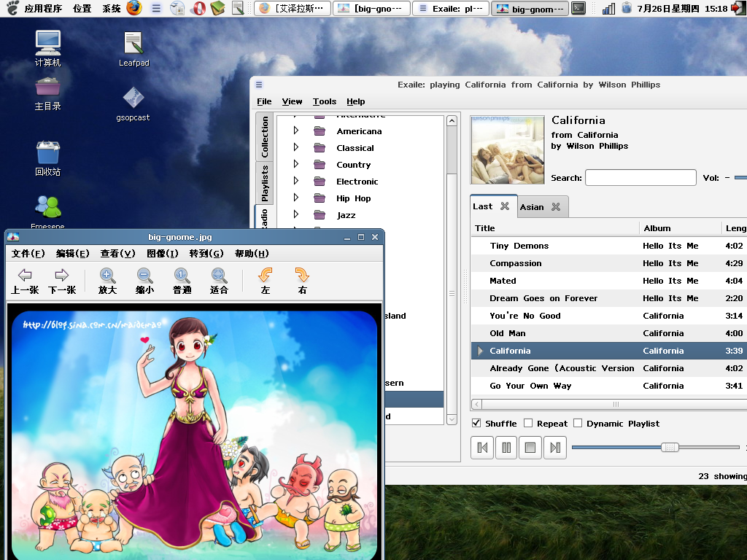Click the California album cover thumbnail

tap(508, 149)
